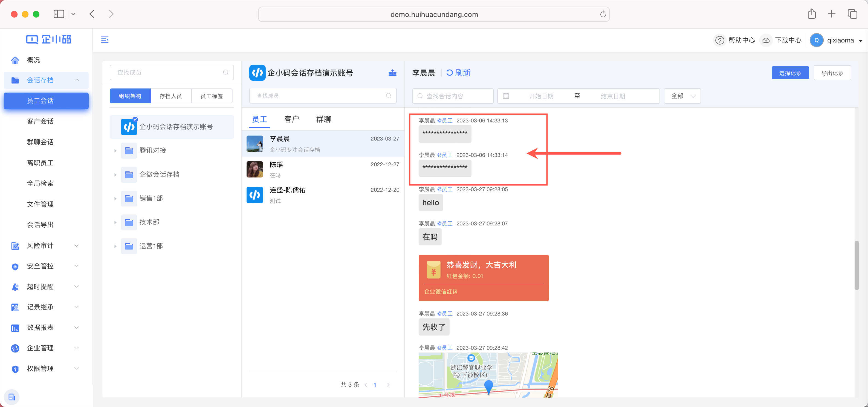868x407 pixels.
Task: Expand the 企微会话存档 department
Action: coord(115,175)
